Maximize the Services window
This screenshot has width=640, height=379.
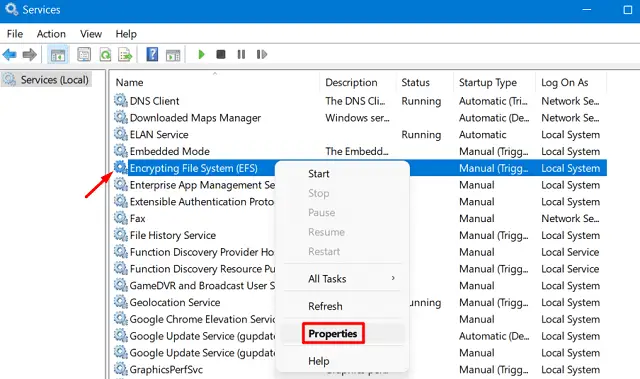click(628, 9)
